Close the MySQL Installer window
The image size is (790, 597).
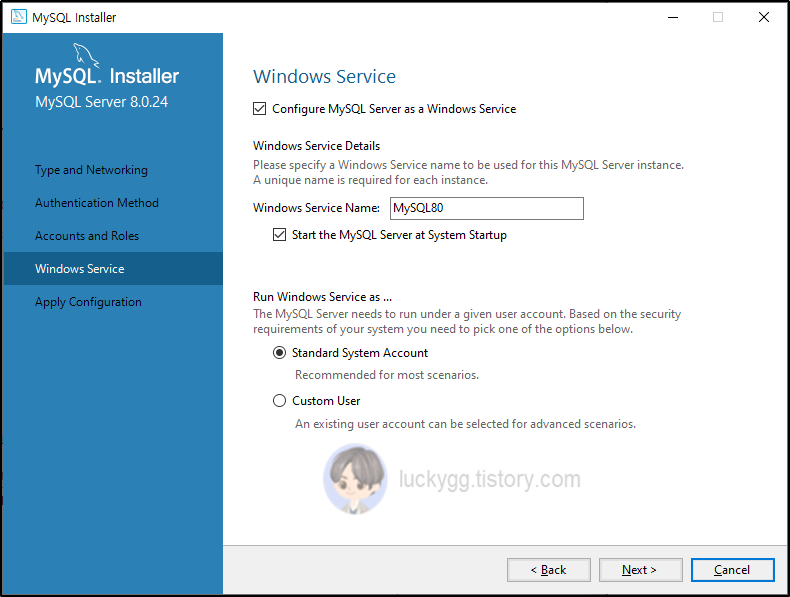pos(764,17)
